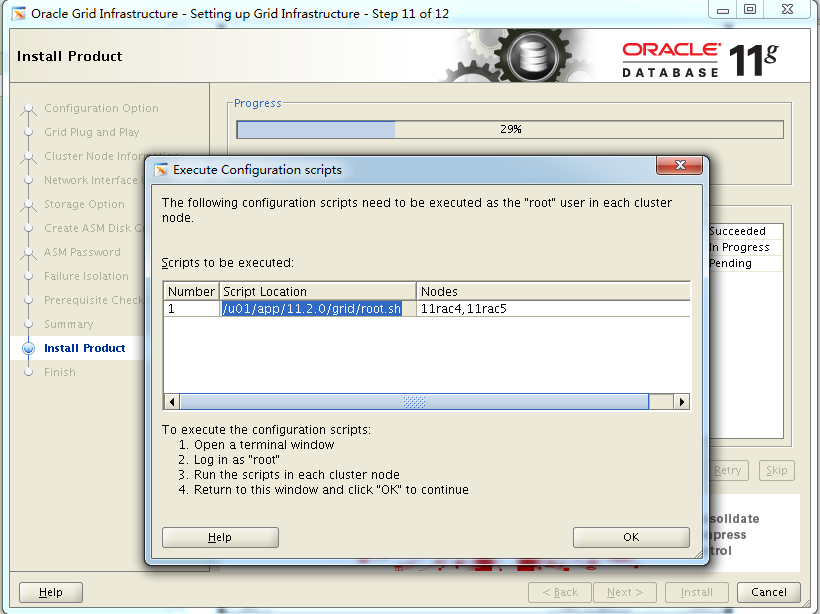Click the Install button in the installer

[x=697, y=593]
